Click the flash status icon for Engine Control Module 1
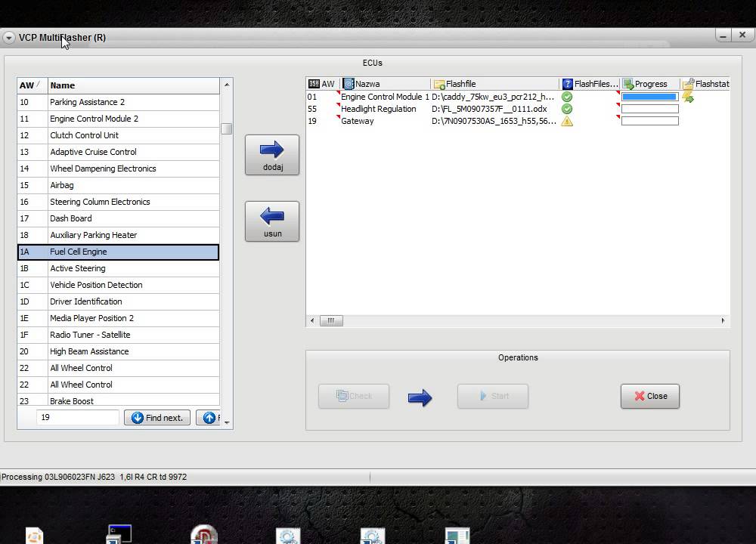Viewport: 756px width, 544px height. click(x=688, y=97)
